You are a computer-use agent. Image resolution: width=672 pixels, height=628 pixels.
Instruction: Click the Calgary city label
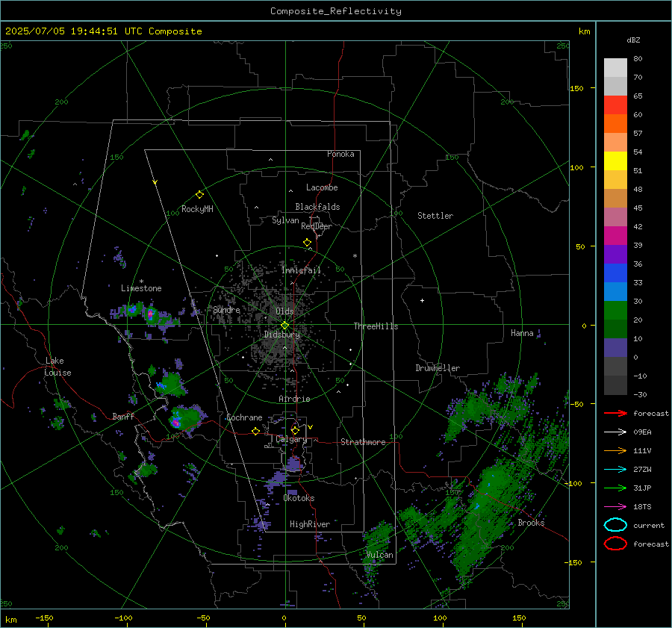pyautogui.click(x=291, y=439)
